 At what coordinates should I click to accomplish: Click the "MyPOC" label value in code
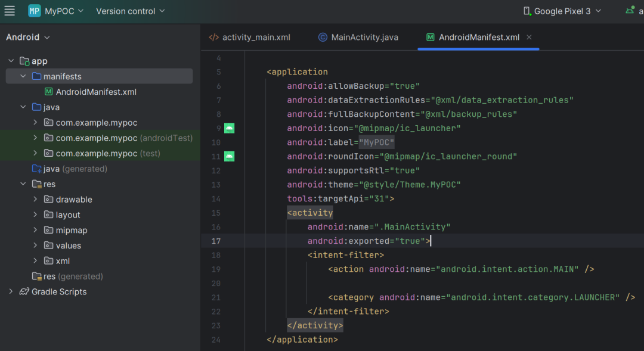pyautogui.click(x=377, y=142)
